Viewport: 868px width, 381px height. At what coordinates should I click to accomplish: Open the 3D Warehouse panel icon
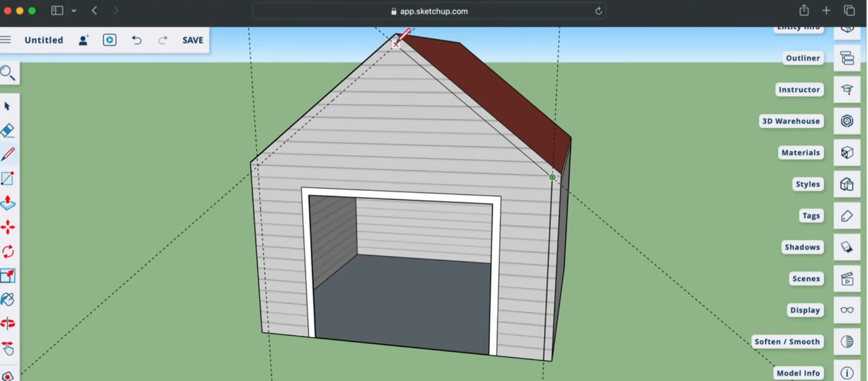(x=847, y=121)
